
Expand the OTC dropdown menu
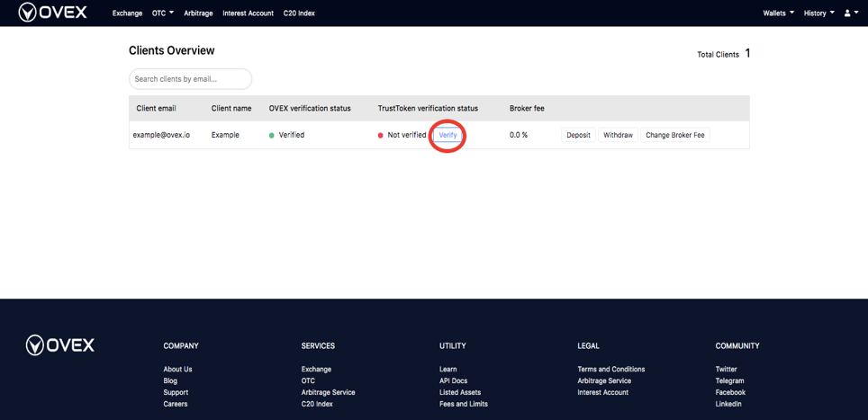163,13
